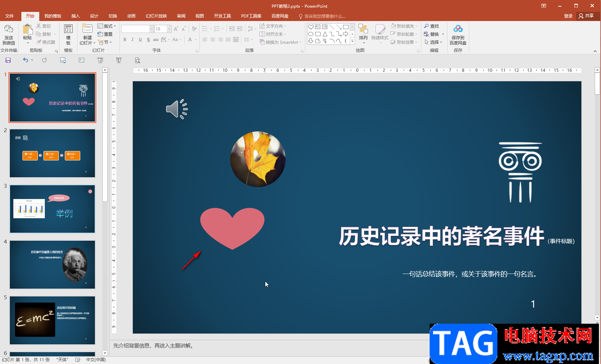The height and width of the screenshot is (364, 601).
Task: Pick the ellipse shape from the gallery
Action: tap(311, 34)
